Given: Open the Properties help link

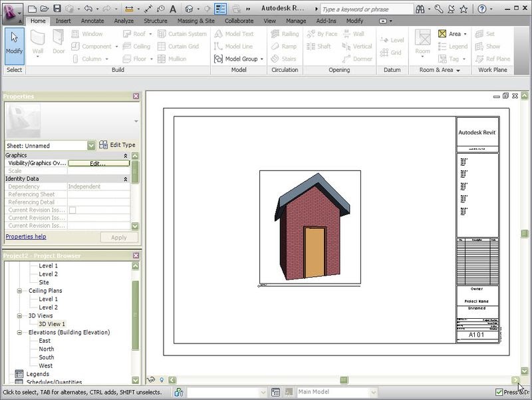Looking at the screenshot, I should (x=25, y=236).
